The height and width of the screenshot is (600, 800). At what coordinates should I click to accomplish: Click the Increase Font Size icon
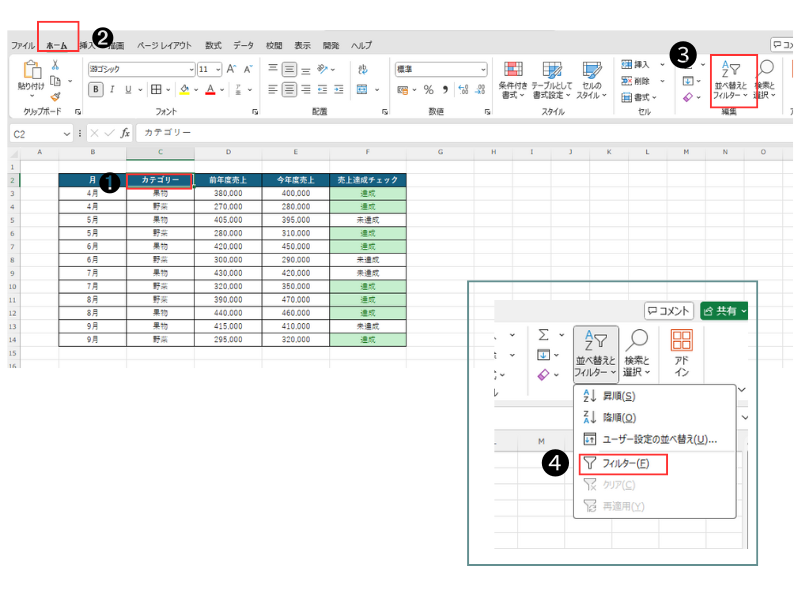coord(231,69)
